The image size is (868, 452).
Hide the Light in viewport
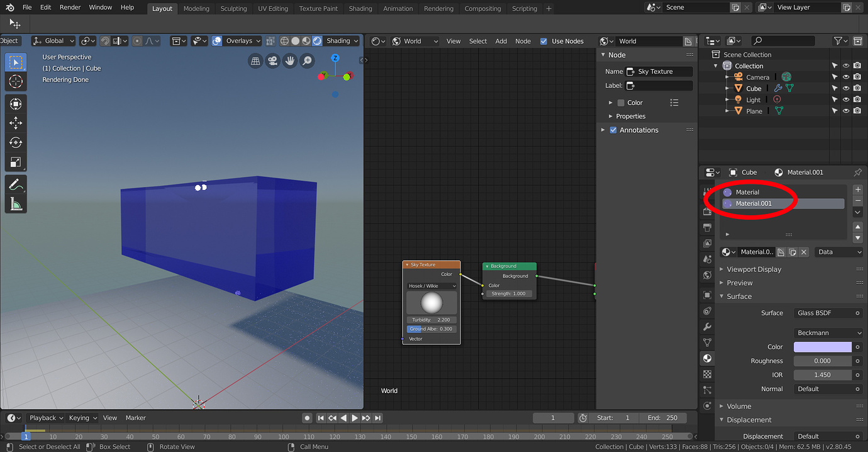[846, 99]
